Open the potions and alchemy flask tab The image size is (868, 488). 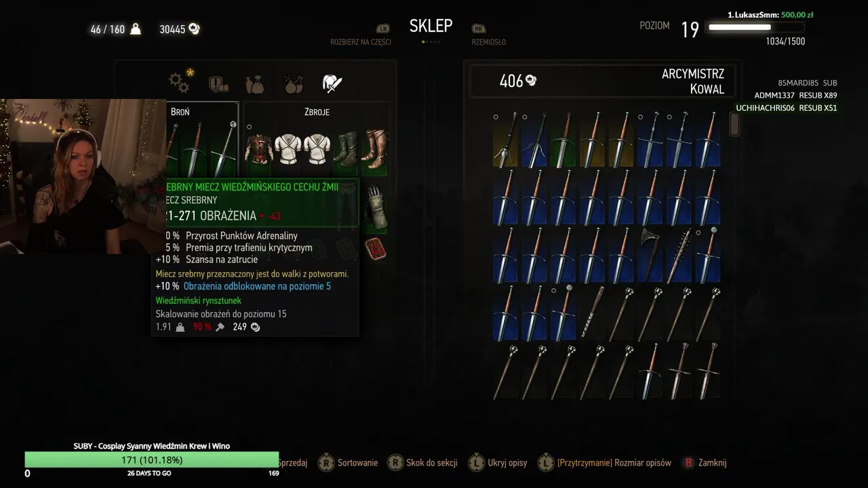(x=294, y=83)
